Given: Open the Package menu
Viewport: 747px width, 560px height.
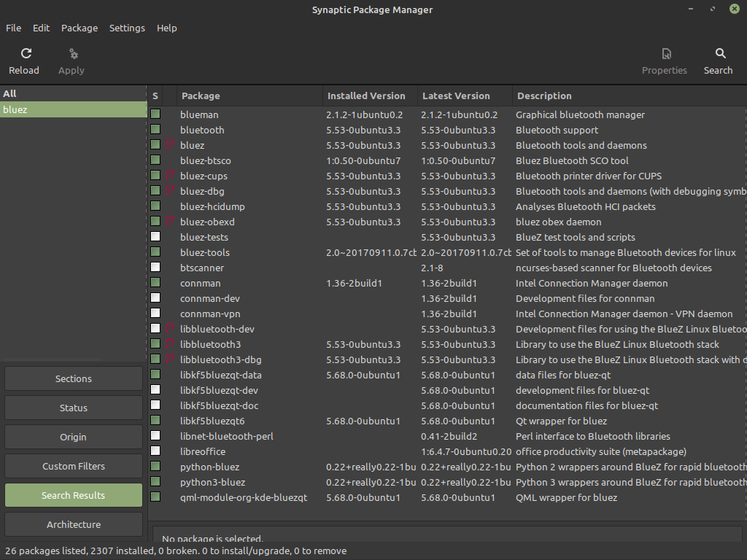Looking at the screenshot, I should click(80, 28).
